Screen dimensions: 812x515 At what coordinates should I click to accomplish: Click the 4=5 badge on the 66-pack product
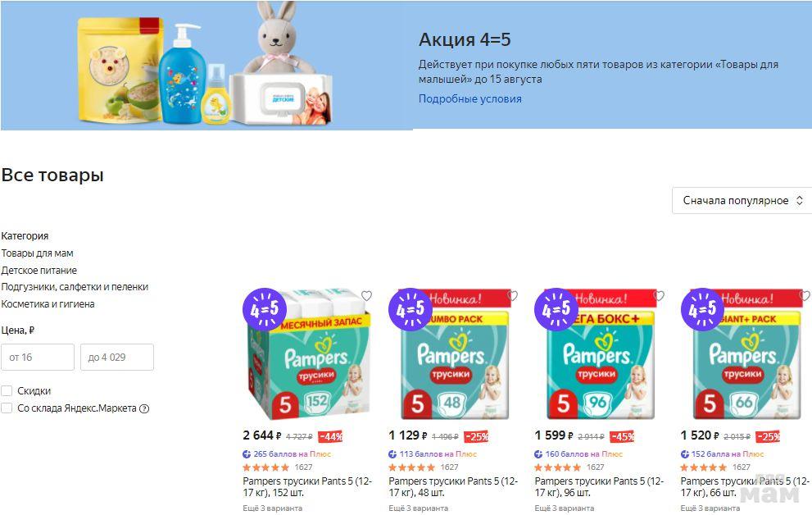point(703,309)
